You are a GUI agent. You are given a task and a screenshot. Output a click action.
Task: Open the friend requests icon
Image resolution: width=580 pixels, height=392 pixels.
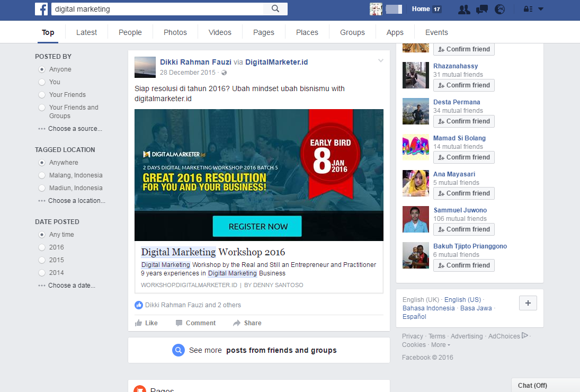[464, 9]
